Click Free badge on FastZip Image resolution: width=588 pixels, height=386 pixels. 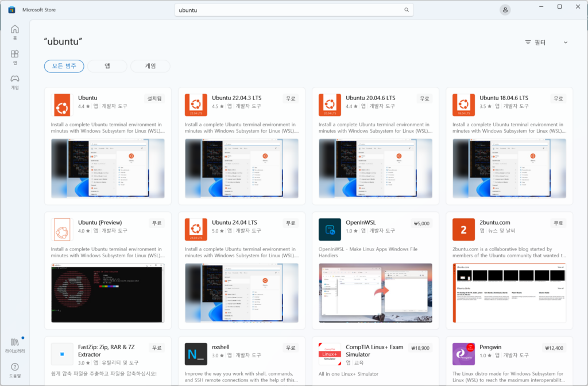[x=157, y=348]
